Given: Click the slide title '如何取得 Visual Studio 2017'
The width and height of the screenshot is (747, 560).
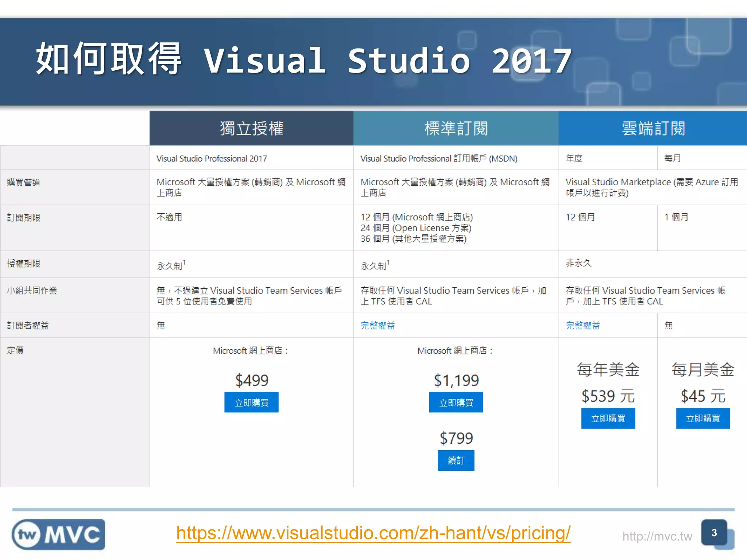Looking at the screenshot, I should pyautogui.click(x=303, y=59).
